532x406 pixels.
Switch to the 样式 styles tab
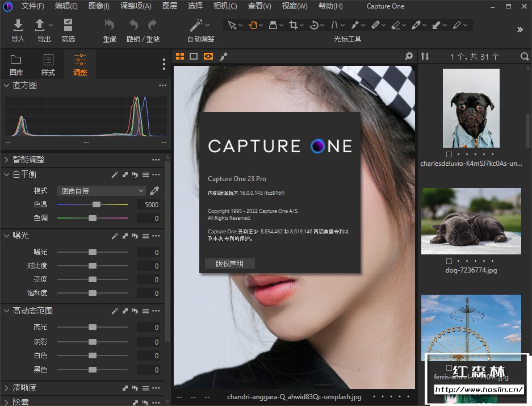pyautogui.click(x=48, y=64)
